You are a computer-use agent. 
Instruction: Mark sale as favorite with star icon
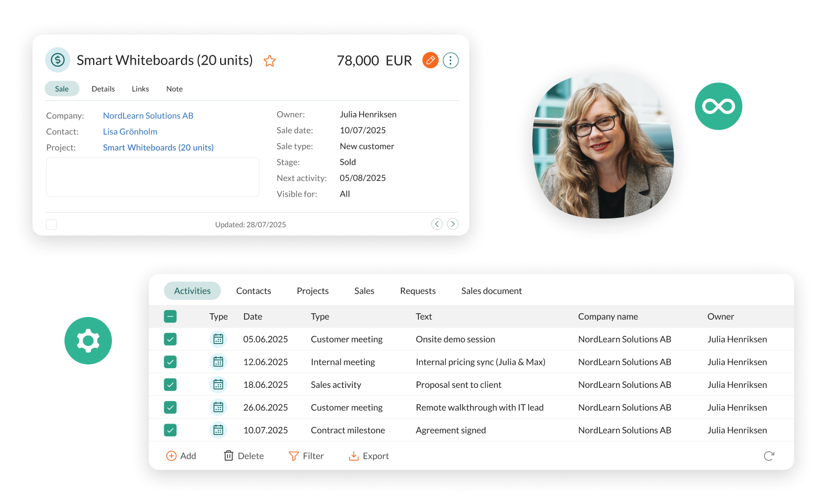click(x=270, y=61)
